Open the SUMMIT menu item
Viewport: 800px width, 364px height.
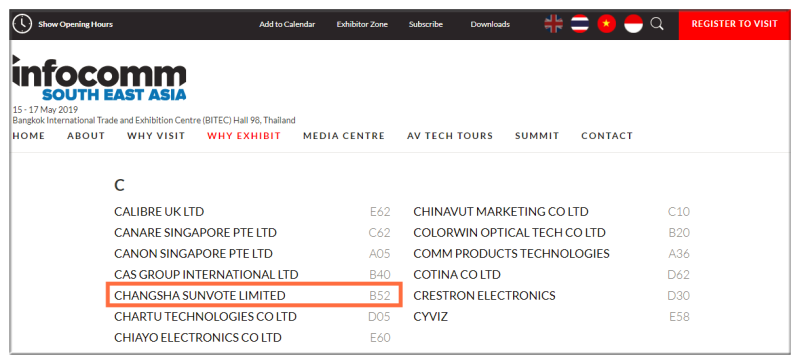tap(537, 136)
